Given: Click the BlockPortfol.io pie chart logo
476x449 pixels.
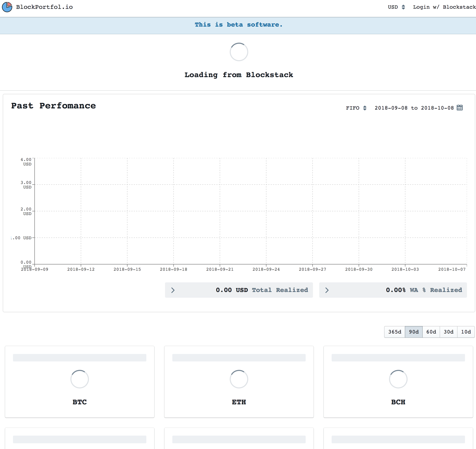Looking at the screenshot, I should [x=7, y=7].
